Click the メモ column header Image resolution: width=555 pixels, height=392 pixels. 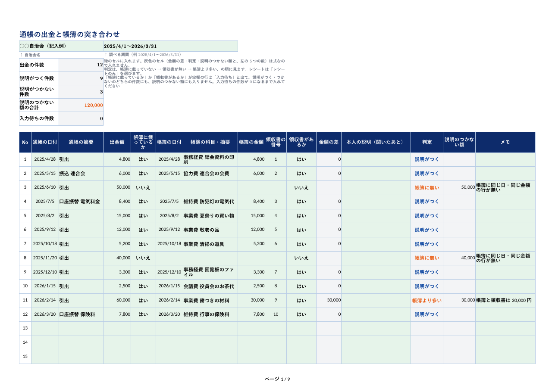click(505, 142)
